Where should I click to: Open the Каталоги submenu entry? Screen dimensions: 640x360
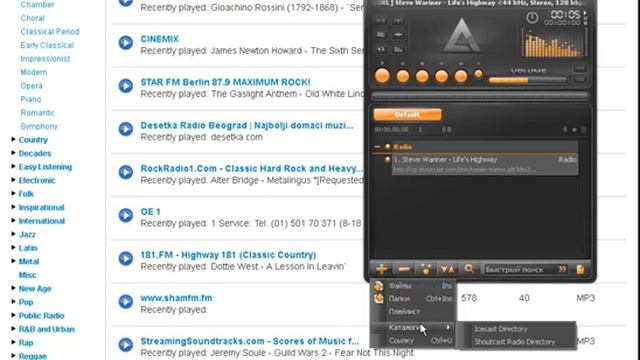pyautogui.click(x=413, y=327)
